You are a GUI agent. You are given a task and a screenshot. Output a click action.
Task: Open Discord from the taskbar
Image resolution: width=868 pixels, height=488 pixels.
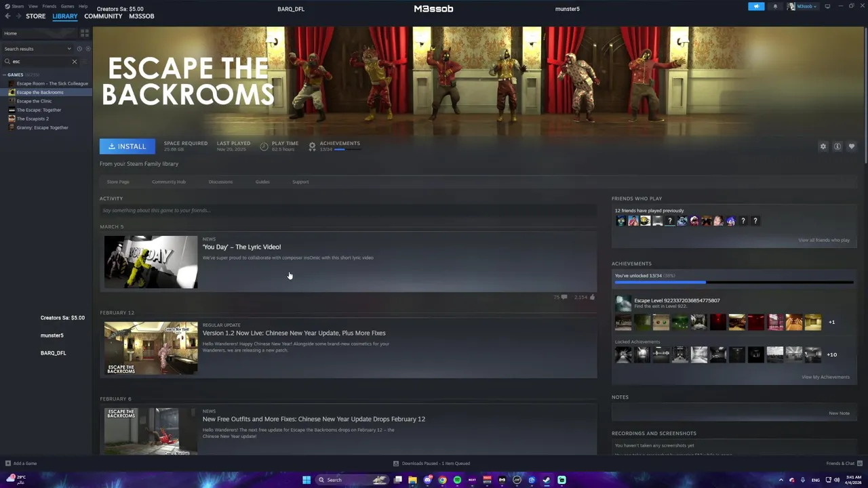coord(427,480)
